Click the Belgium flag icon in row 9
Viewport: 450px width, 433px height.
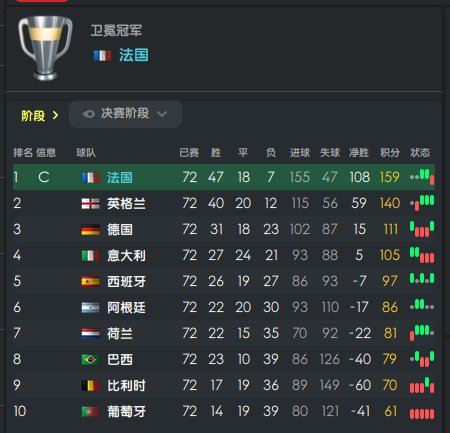pyautogui.click(x=91, y=385)
